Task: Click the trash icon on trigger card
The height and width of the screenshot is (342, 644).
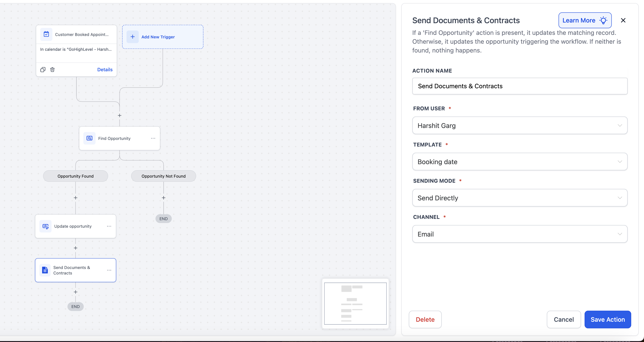Action: 52,70
